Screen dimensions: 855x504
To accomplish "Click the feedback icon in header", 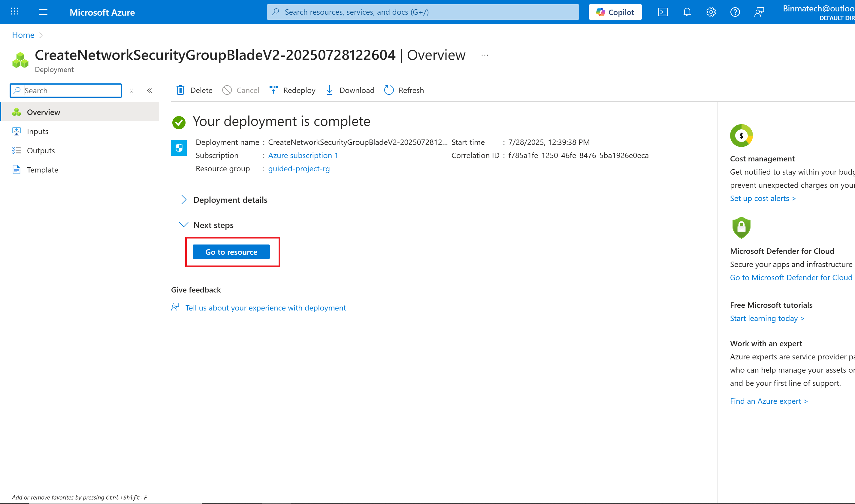I will 759,12.
